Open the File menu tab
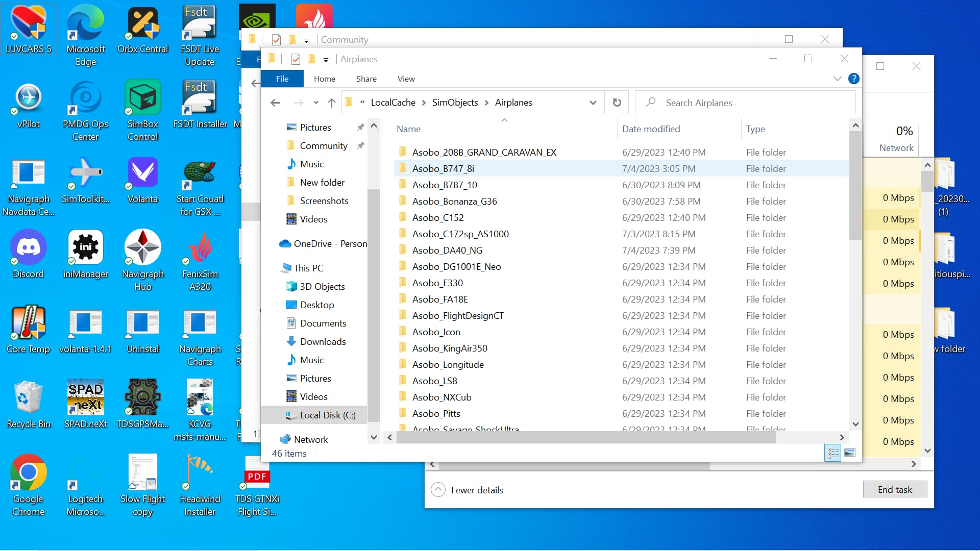The width and height of the screenshot is (980, 551). (x=282, y=79)
